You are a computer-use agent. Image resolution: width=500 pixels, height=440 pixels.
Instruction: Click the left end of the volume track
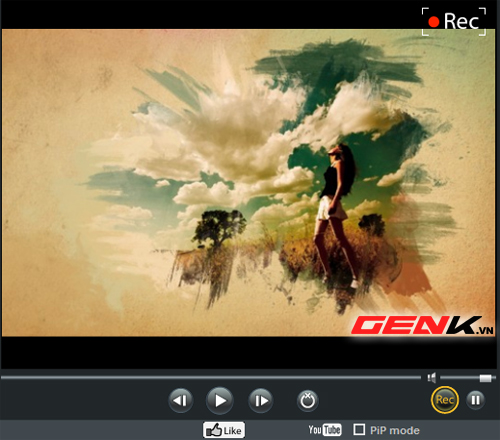442,378
